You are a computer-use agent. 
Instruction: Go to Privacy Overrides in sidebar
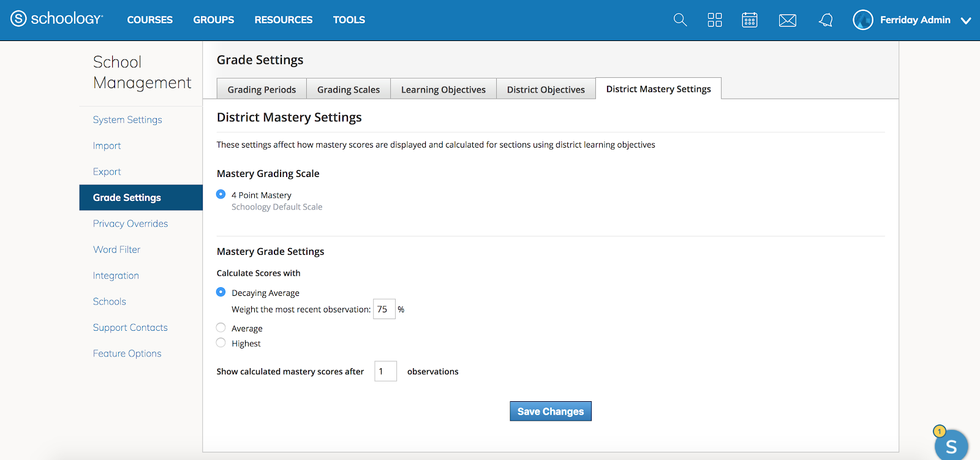click(x=130, y=224)
